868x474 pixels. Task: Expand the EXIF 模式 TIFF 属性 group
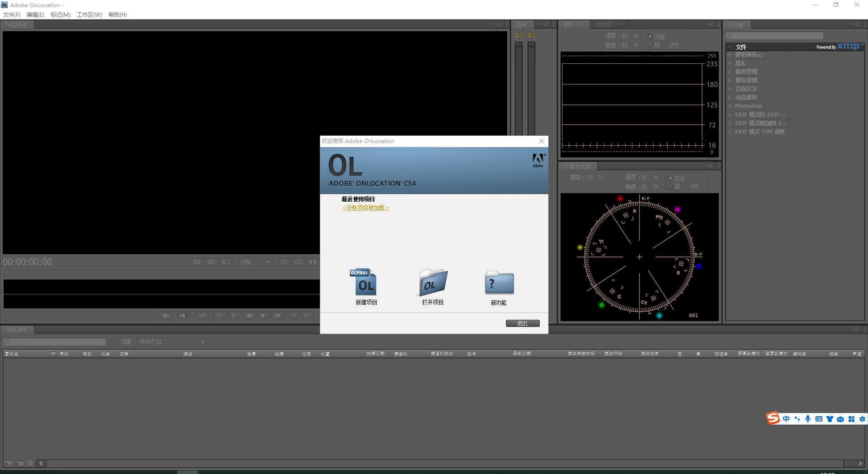[x=730, y=132]
